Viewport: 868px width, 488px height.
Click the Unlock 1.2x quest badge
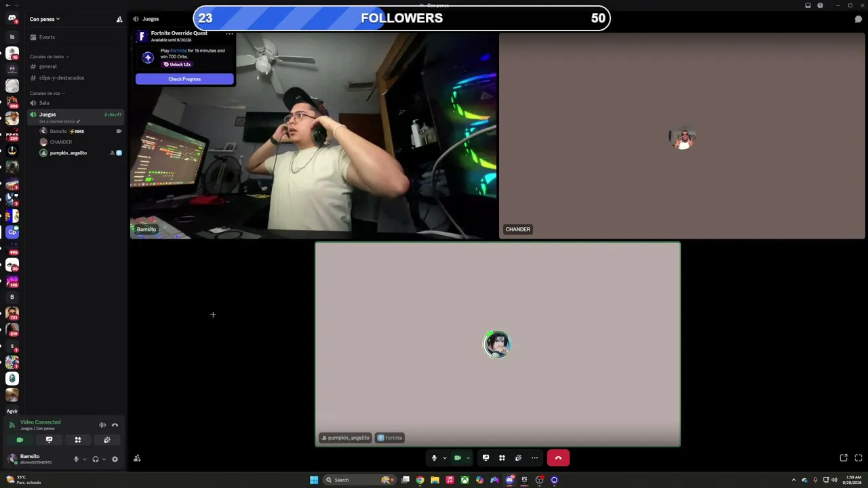[177, 64]
